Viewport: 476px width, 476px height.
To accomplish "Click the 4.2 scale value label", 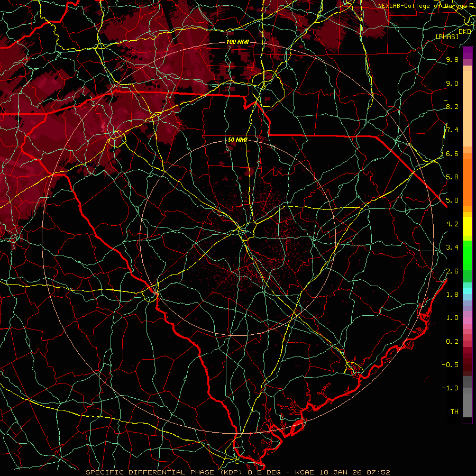I will [x=452, y=224].
